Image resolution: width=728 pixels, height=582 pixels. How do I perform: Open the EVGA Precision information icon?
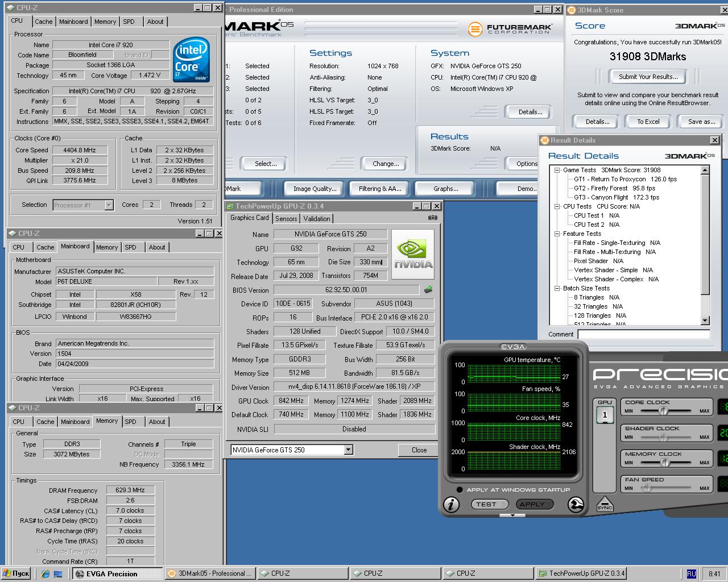(451, 504)
